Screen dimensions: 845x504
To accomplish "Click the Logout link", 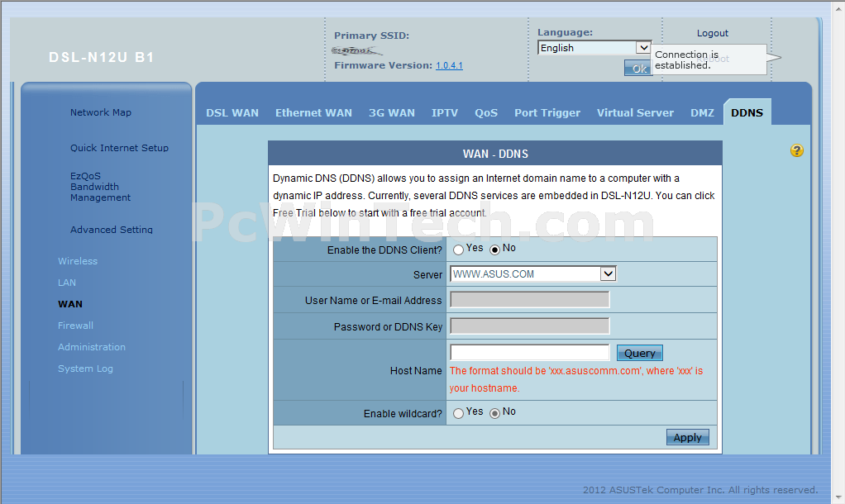I will click(713, 33).
